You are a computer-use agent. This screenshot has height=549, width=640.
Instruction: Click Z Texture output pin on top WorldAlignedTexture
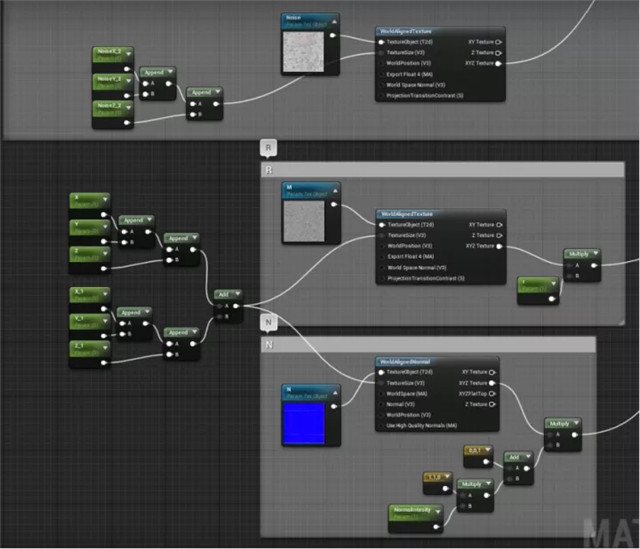(498, 53)
